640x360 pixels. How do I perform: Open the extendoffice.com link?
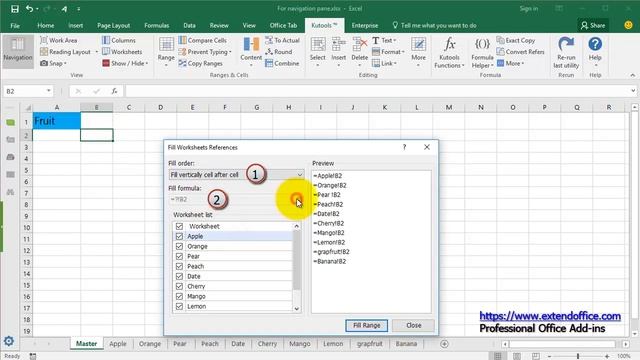550,316
